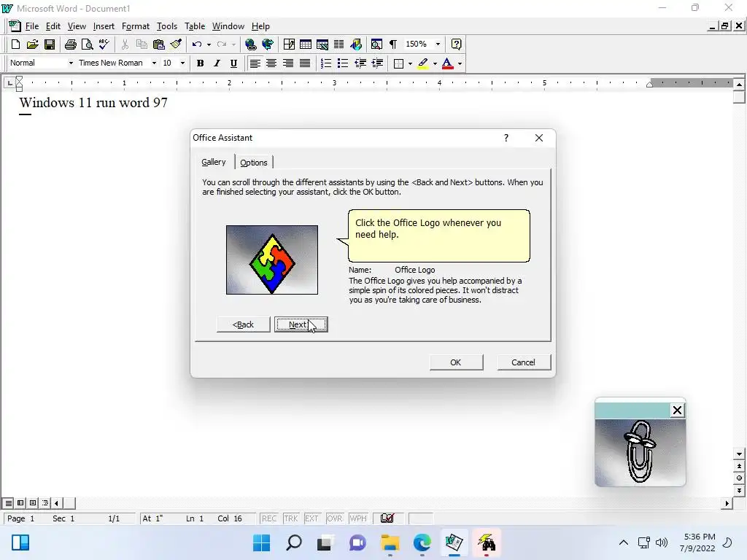Toggle bulleted list
Image resolution: width=747 pixels, height=560 pixels.
(343, 63)
